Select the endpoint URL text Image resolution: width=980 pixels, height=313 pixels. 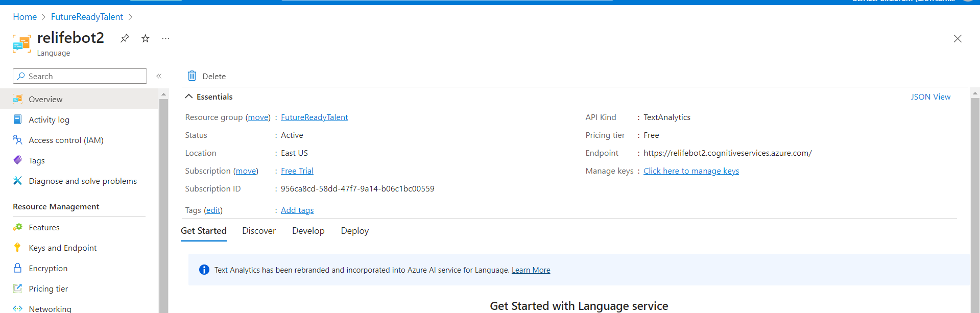coord(727,153)
